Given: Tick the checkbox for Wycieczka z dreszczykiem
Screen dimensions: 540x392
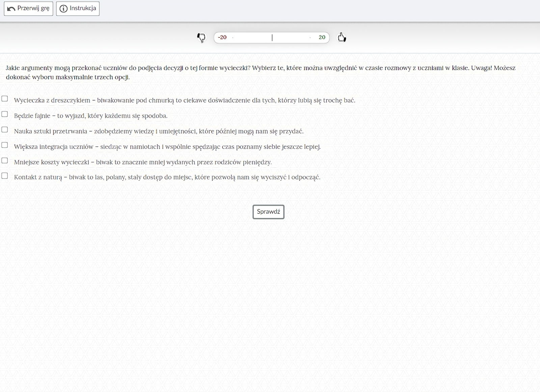Looking at the screenshot, I should click(5, 99).
